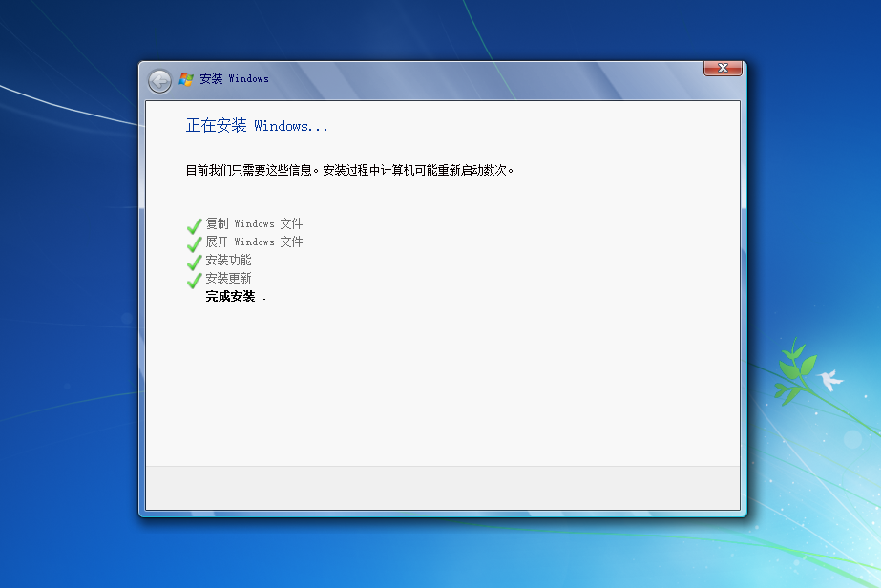
Task: Click the green checkmark beside 复制 Windows 文件
Action: 195,226
